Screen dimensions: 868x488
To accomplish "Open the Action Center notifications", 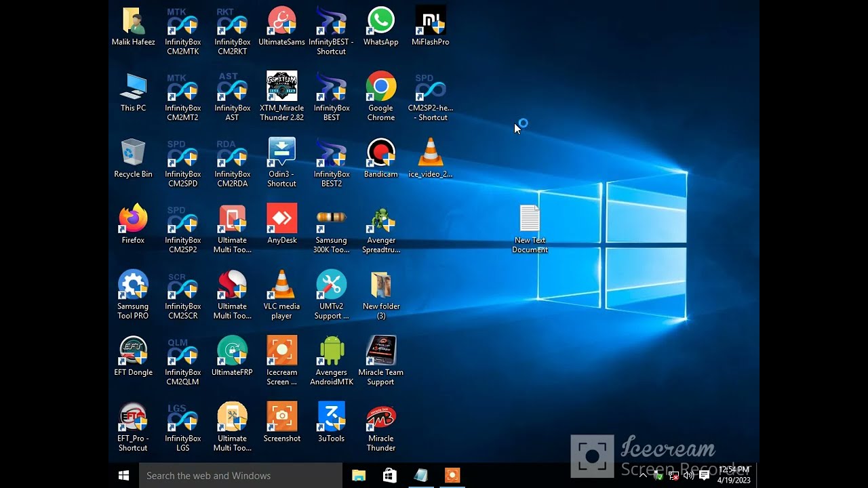I will click(704, 476).
